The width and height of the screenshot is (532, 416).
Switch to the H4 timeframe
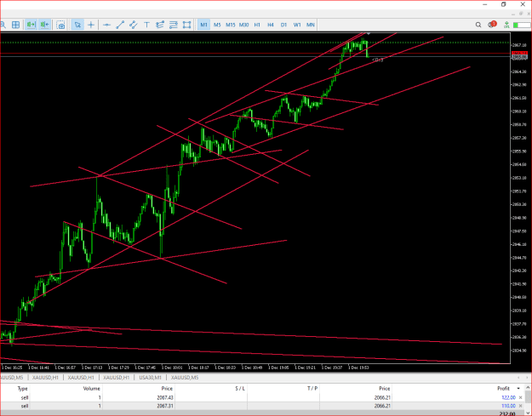click(x=271, y=25)
